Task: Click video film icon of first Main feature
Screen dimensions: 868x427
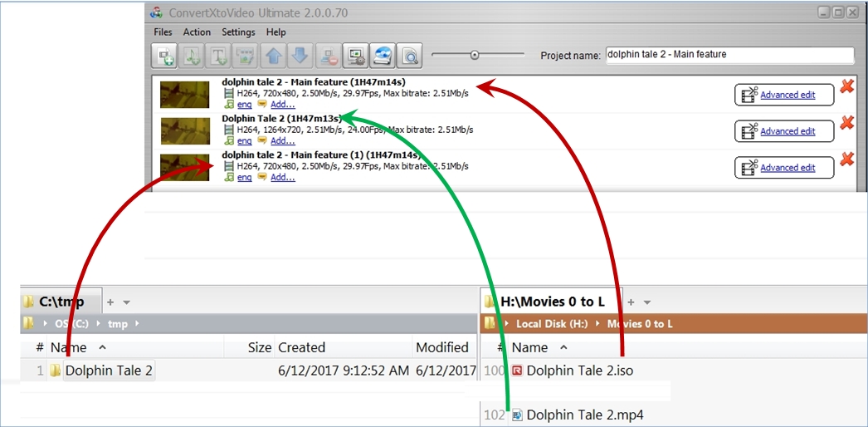Action: pos(229,93)
